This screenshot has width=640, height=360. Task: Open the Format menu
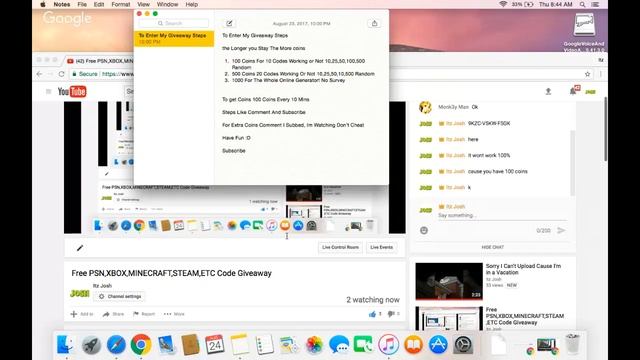pos(121,4)
